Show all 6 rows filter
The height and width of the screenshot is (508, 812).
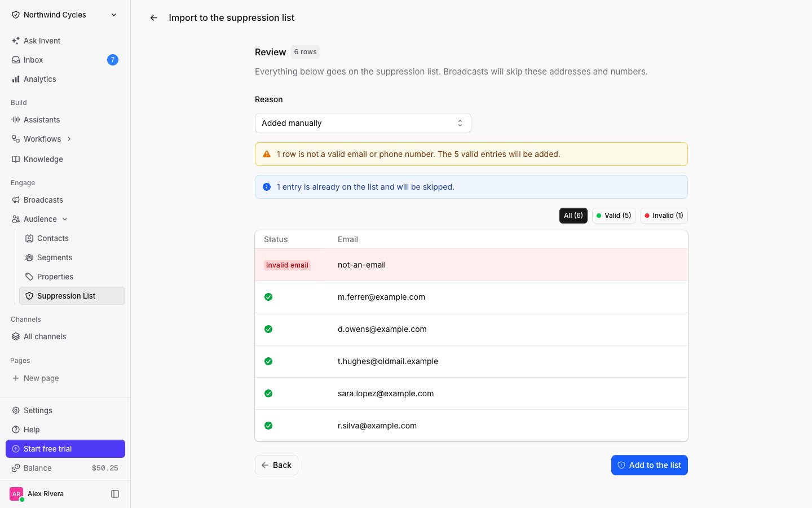[573, 216]
